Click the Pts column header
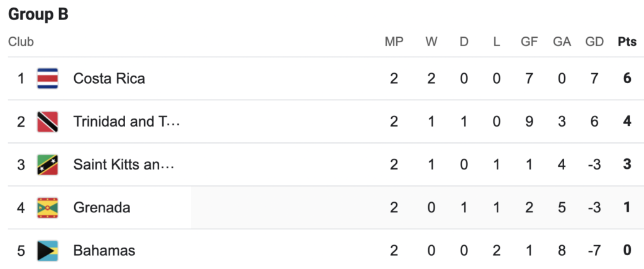Viewport: 644px width, 269px height. click(x=627, y=42)
